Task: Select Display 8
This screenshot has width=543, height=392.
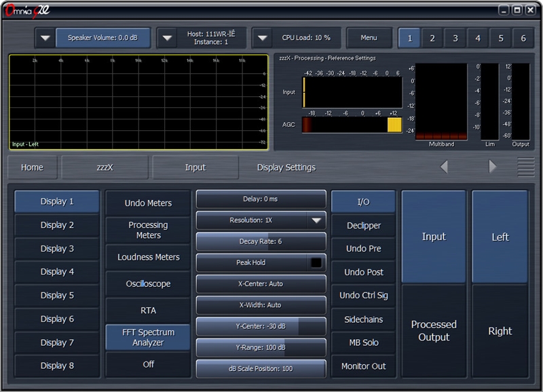Action: click(x=57, y=366)
